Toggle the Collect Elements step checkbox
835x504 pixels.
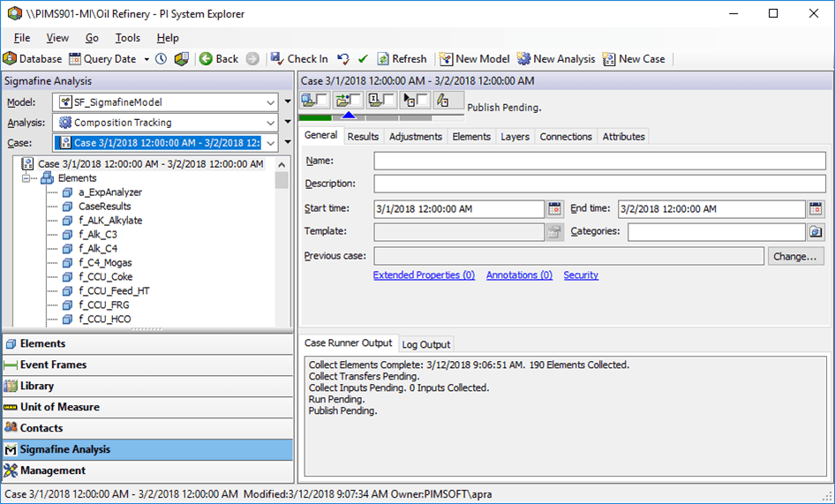(x=322, y=100)
